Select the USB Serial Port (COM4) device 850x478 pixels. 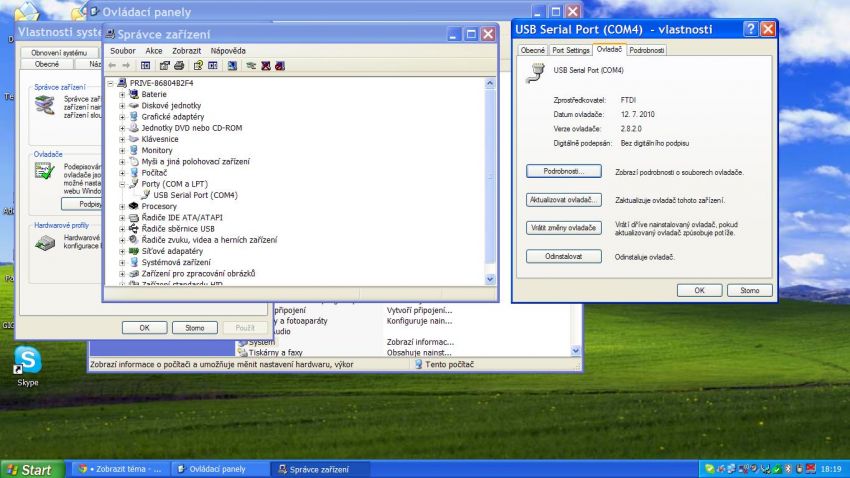coord(195,195)
